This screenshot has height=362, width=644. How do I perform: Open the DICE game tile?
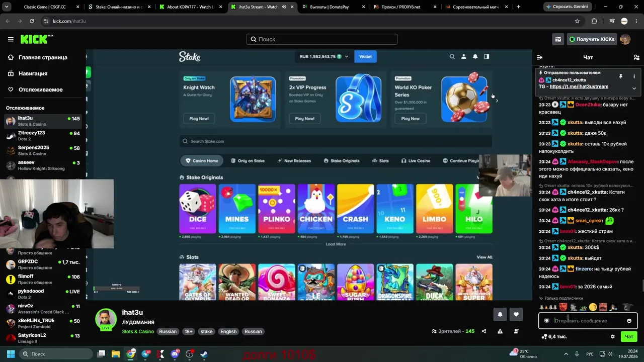198,209
